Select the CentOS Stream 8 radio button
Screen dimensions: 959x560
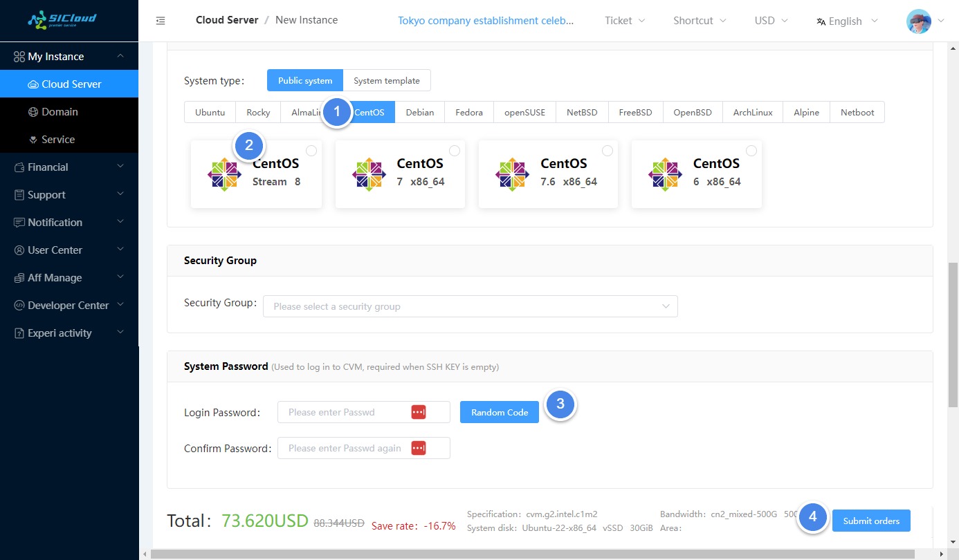click(311, 151)
